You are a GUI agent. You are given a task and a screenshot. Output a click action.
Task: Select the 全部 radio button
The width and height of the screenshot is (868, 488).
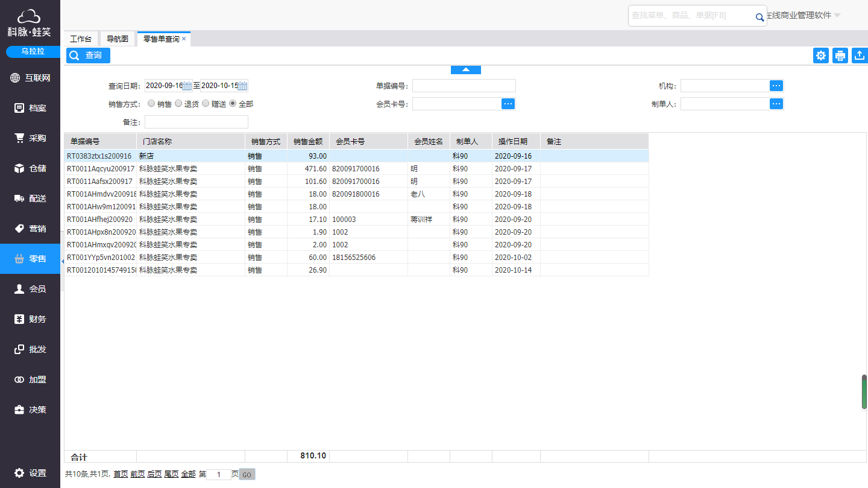coord(233,103)
